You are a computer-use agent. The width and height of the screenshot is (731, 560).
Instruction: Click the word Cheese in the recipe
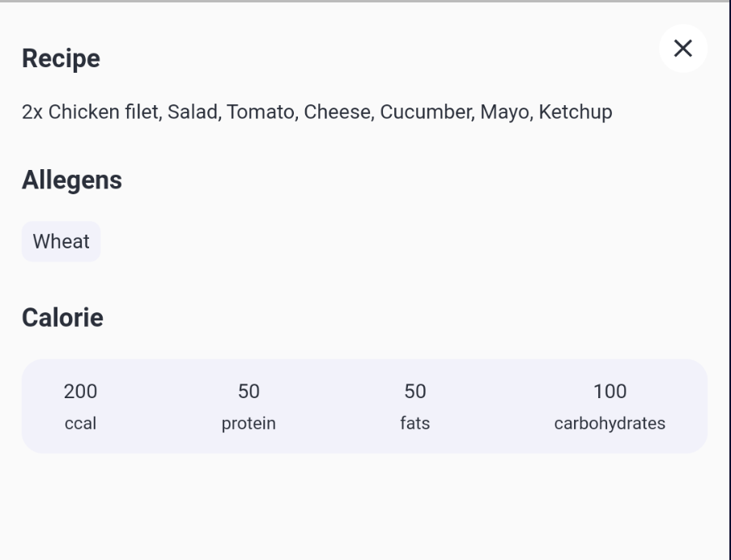338,112
